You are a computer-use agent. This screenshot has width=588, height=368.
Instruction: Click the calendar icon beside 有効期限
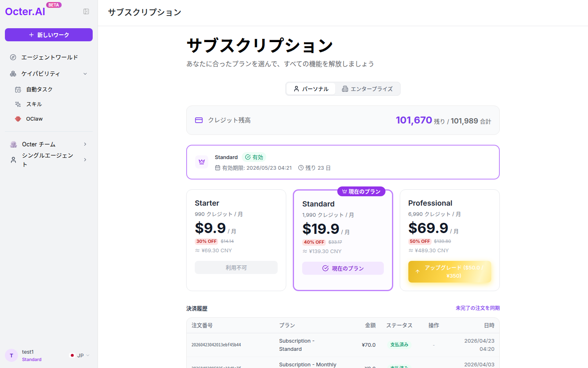point(218,168)
